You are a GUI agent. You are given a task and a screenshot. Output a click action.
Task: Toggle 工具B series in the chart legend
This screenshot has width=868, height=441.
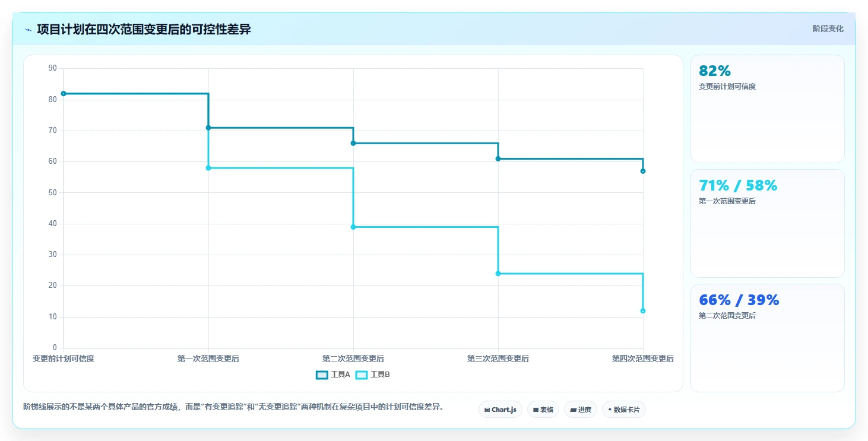click(x=373, y=375)
